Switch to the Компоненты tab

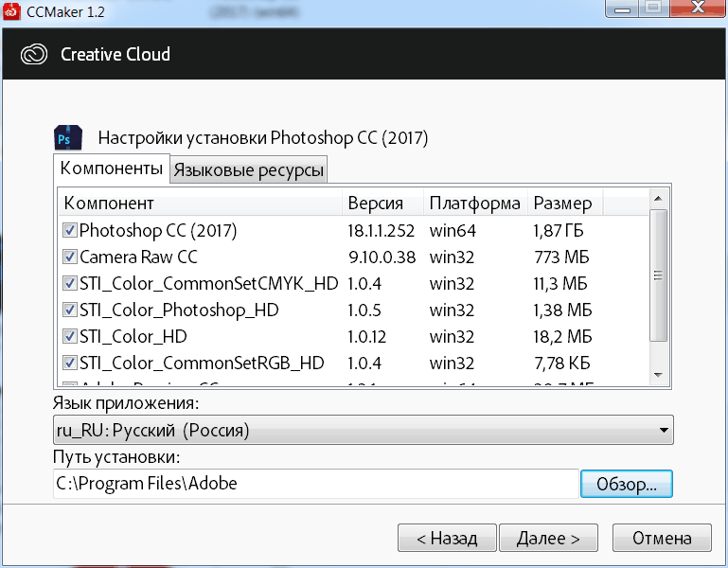click(x=112, y=169)
